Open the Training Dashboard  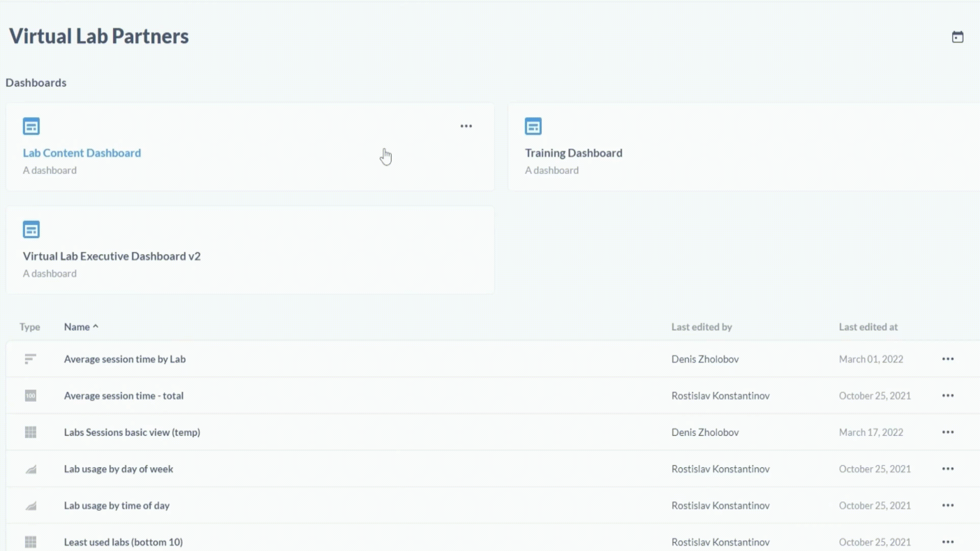pos(573,153)
